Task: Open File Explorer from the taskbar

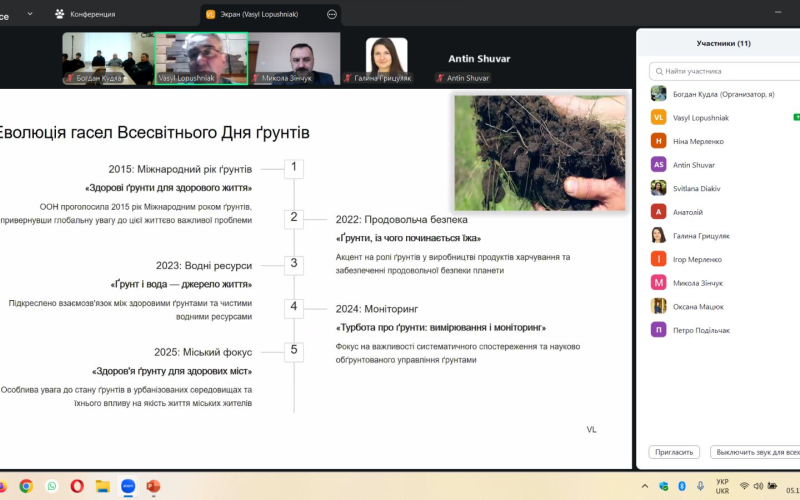Action: (102, 486)
